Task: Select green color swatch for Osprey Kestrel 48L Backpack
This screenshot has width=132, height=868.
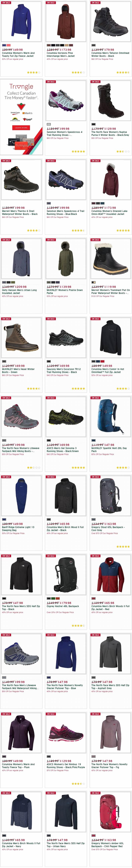Action: tap(53, 598)
